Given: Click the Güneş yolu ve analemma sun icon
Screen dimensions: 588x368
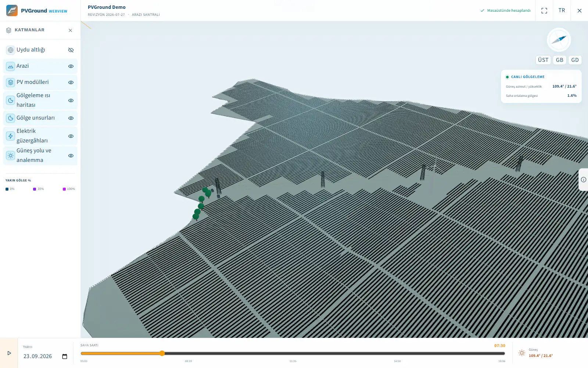Looking at the screenshot, I should tap(11, 156).
